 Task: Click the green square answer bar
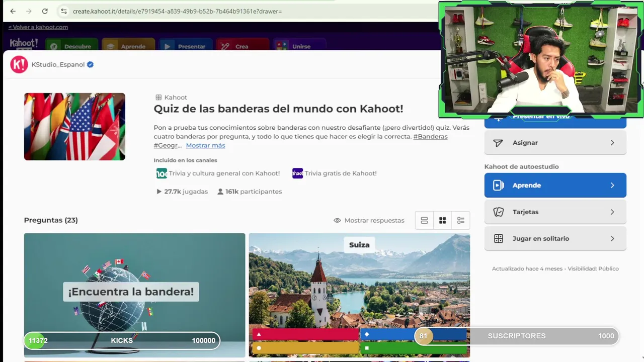(x=415, y=348)
